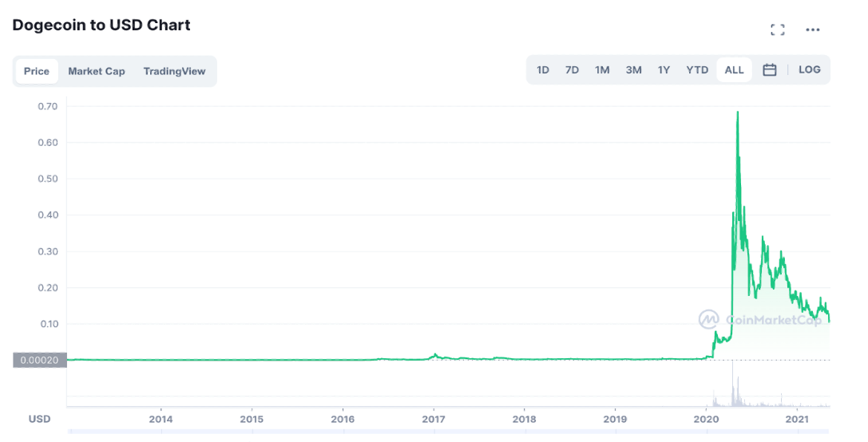Click the 2014 year label on timeline

pos(161,419)
